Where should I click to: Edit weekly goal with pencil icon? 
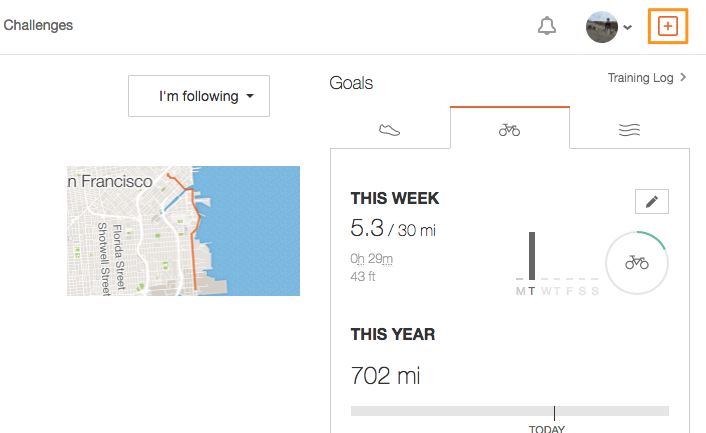tap(652, 201)
